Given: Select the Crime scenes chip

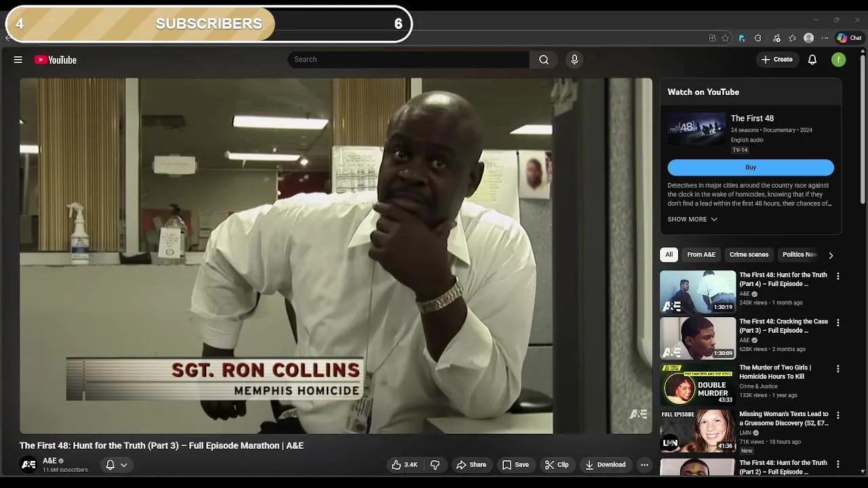Looking at the screenshot, I should pos(749,255).
